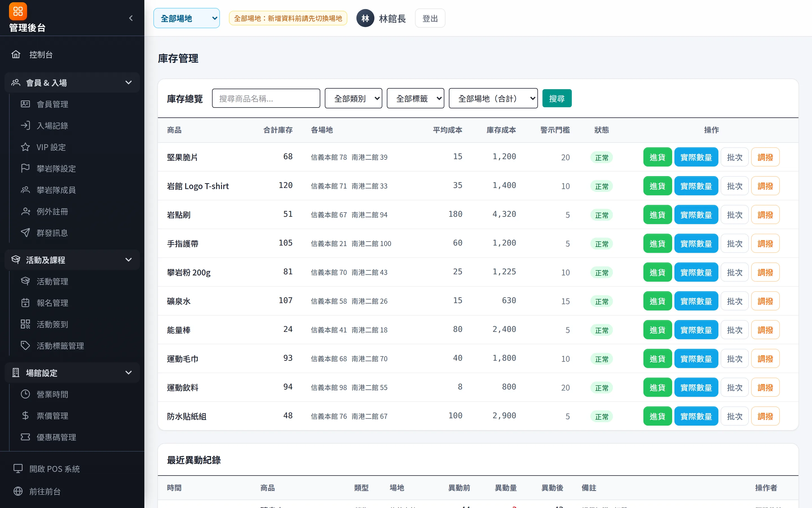The image size is (812, 508).
Task: Click the flag icon for 攀岩隊設定
Action: (x=25, y=168)
